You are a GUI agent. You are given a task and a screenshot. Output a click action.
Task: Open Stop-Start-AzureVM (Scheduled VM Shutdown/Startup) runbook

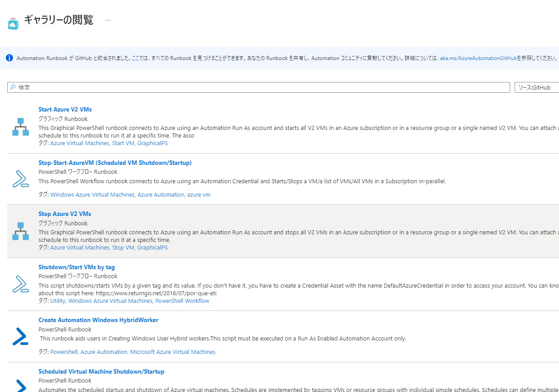(x=115, y=163)
